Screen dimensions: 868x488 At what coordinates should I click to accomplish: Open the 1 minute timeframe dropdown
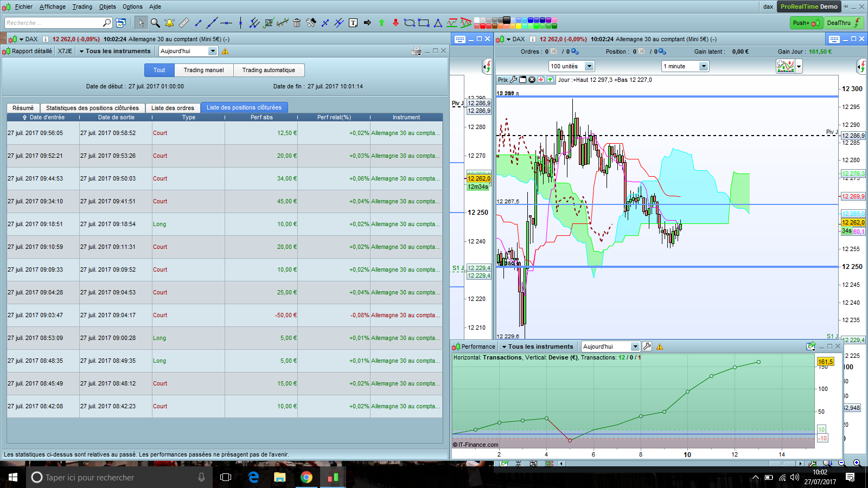pyautogui.click(x=704, y=66)
